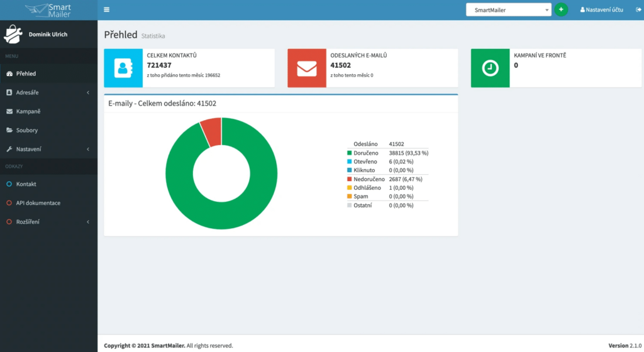Image resolution: width=644 pixels, height=352 pixels.
Task: Expand the Nastavení submenu chevron
Action: pos(88,150)
